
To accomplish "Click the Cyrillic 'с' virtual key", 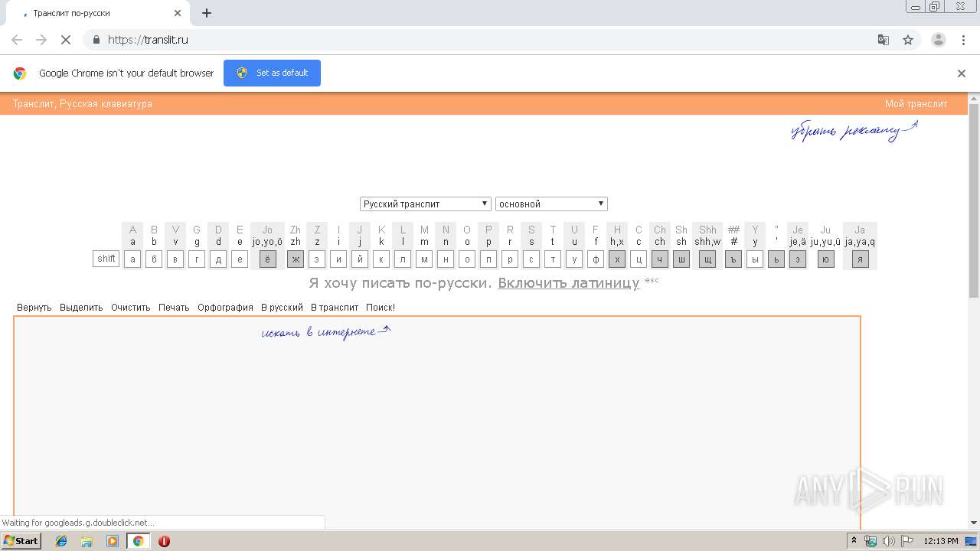I will coord(531,259).
